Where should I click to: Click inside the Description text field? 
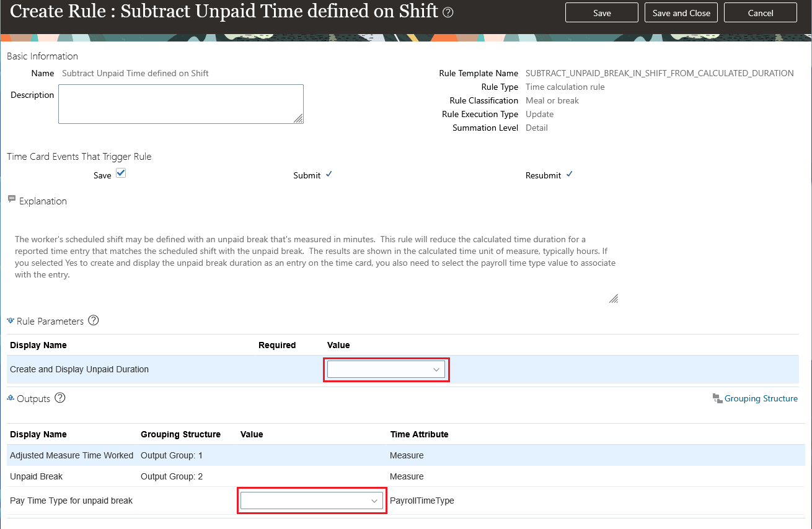tap(180, 103)
